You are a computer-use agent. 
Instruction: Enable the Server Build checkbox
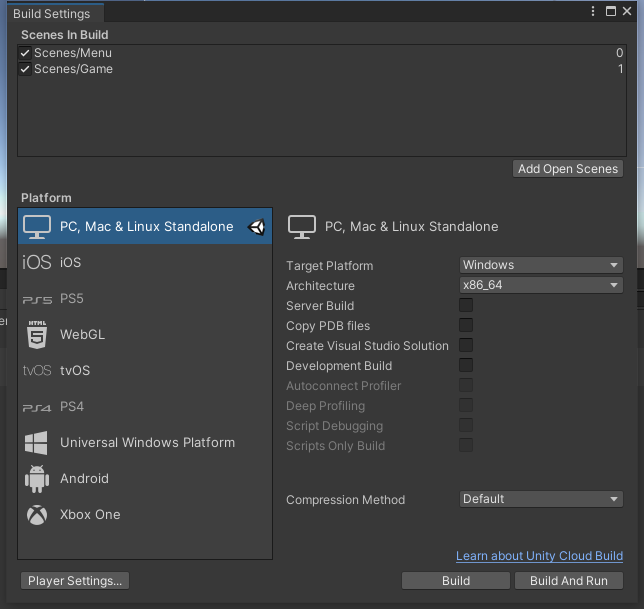pyautogui.click(x=466, y=305)
